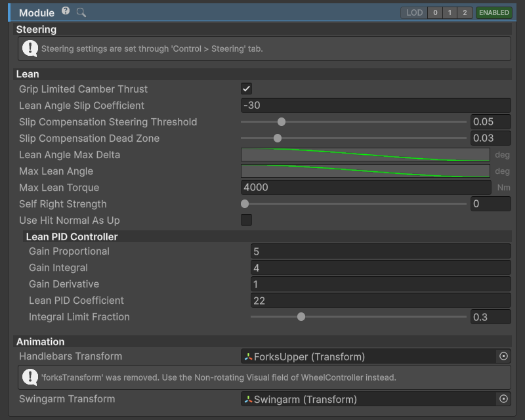Open object picker for Handlebars Transform
The height and width of the screenshot is (420, 525).
coord(503,356)
